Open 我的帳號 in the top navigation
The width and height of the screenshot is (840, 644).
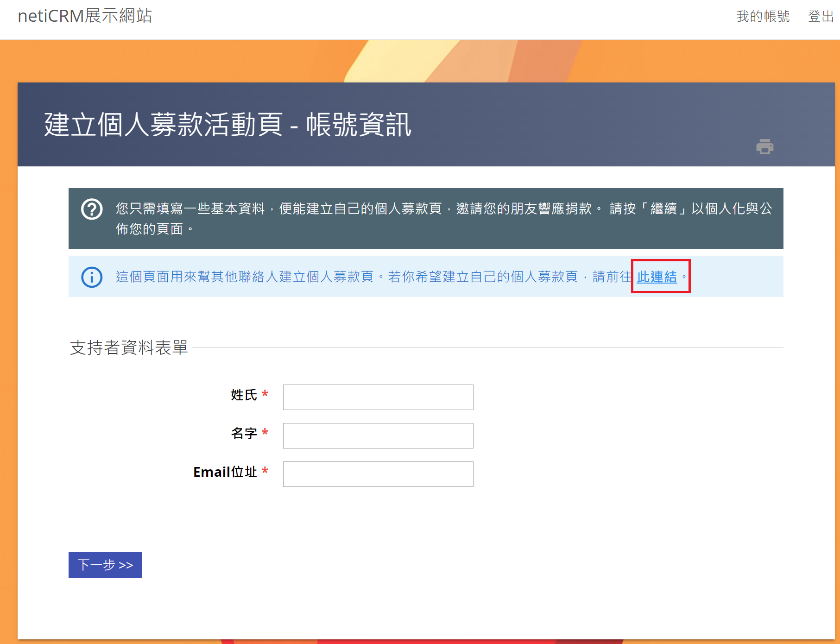point(763,16)
